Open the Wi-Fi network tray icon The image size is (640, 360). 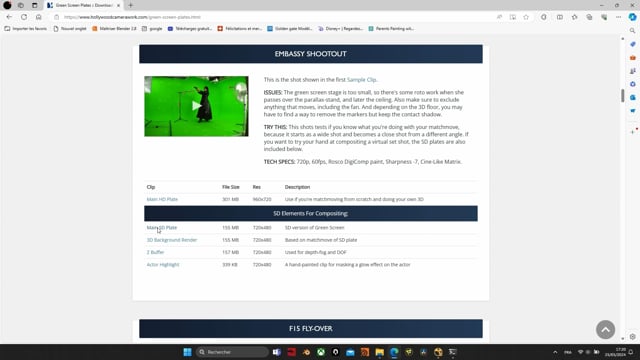click(580, 352)
